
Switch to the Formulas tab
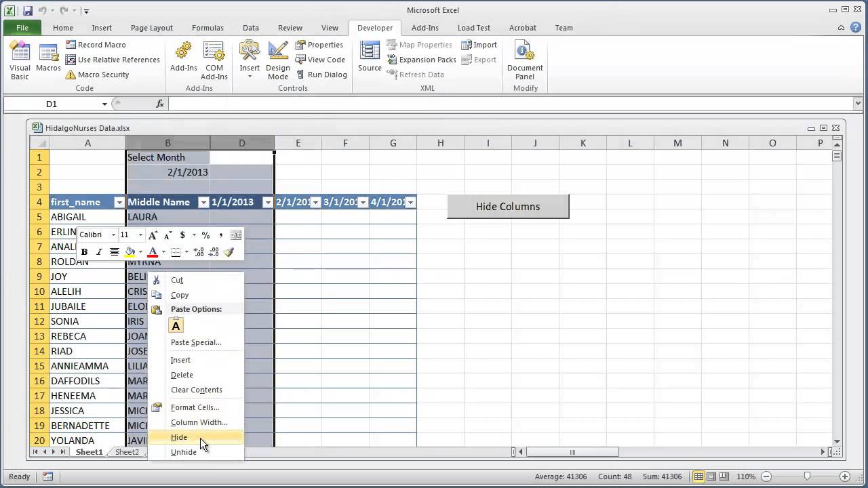208,28
